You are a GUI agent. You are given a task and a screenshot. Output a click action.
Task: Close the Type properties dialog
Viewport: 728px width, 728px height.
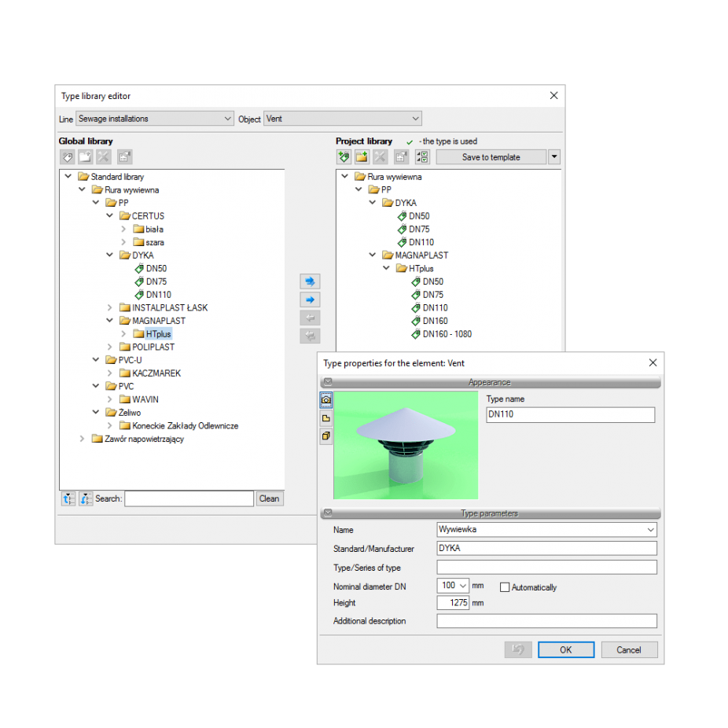(653, 362)
